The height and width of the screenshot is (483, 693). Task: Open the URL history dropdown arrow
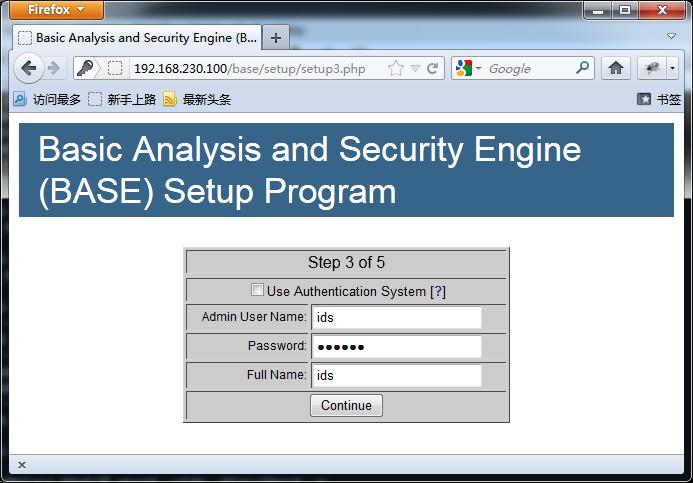point(415,68)
